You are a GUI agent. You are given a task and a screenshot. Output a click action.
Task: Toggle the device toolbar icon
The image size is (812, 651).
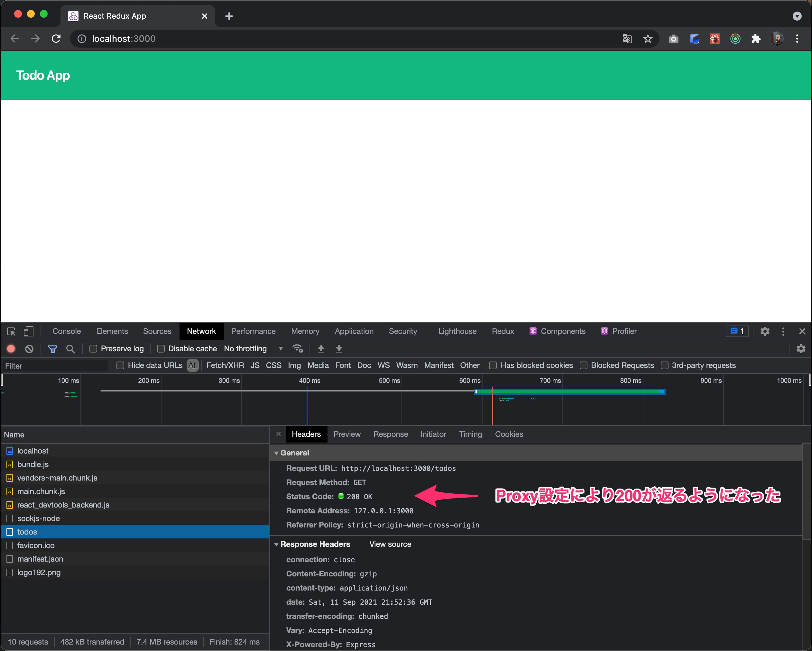pyautogui.click(x=29, y=331)
